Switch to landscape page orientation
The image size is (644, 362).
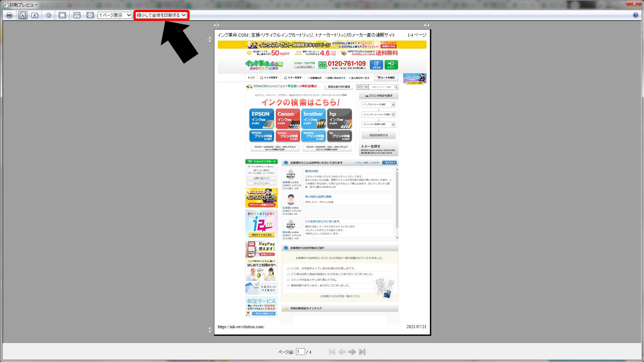(x=35, y=15)
